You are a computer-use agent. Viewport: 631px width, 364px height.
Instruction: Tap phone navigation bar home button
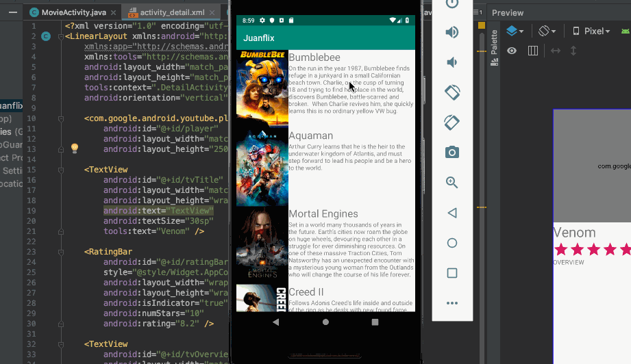tap(325, 322)
